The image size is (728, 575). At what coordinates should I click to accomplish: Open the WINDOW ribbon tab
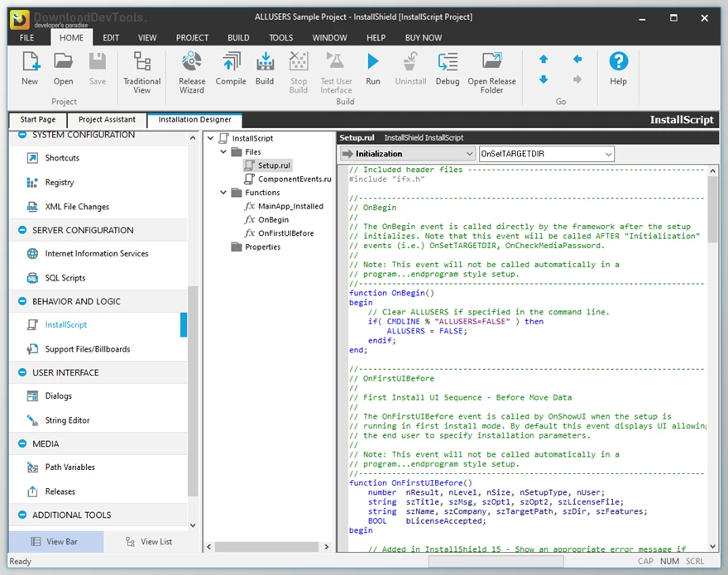pos(329,37)
